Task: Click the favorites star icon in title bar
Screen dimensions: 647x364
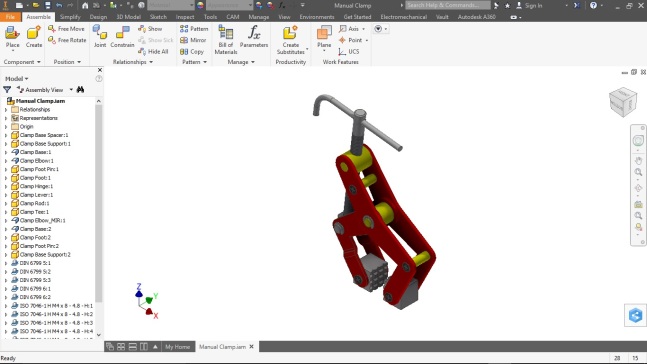Action: 507,5
